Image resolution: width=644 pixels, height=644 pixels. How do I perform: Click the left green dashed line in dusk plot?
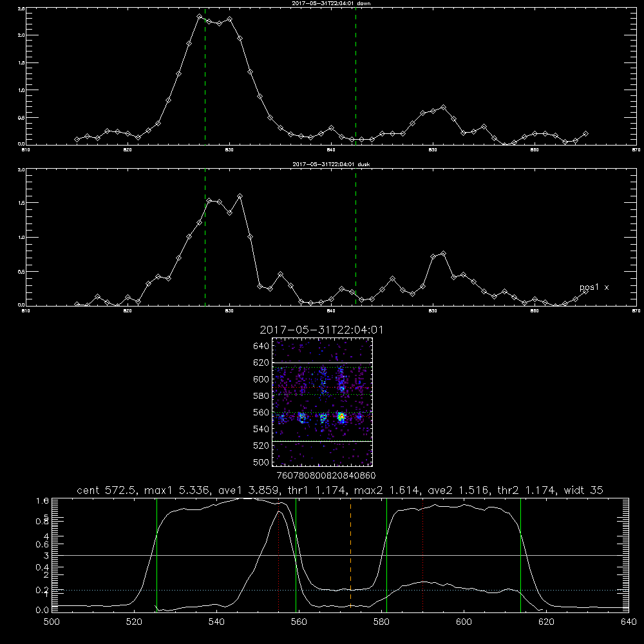205,238
